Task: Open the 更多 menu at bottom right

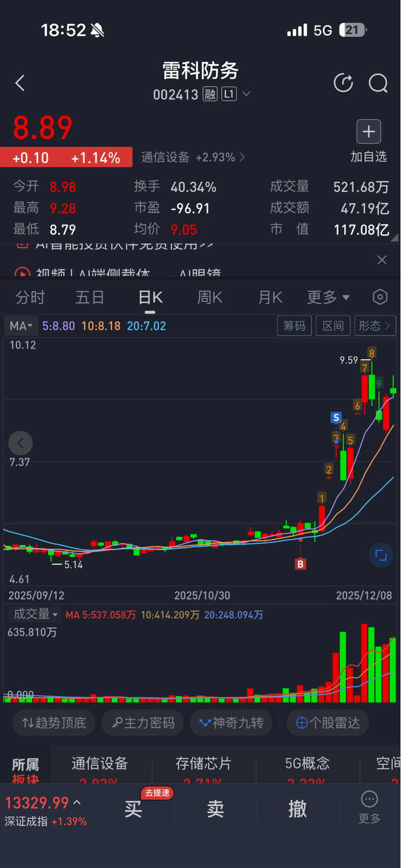Action: tap(369, 807)
